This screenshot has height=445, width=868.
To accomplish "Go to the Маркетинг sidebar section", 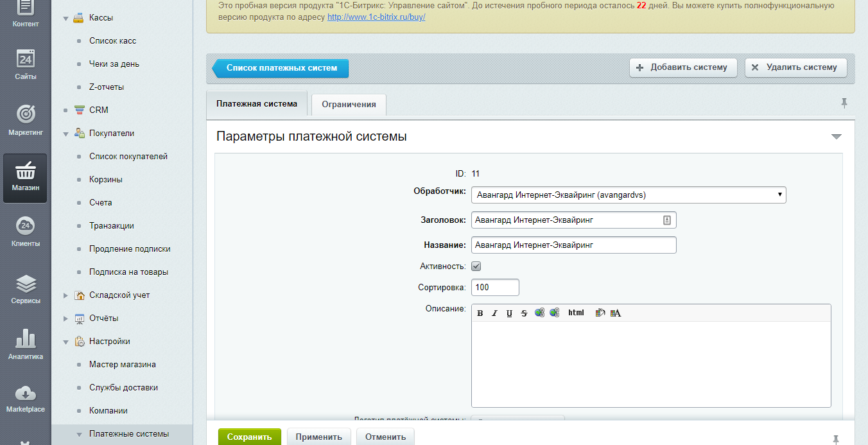I will tap(26, 120).
